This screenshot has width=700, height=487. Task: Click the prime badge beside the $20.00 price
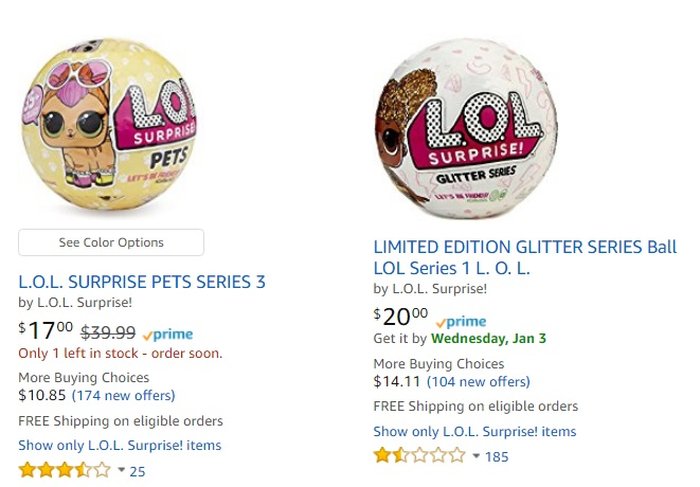coord(461,322)
